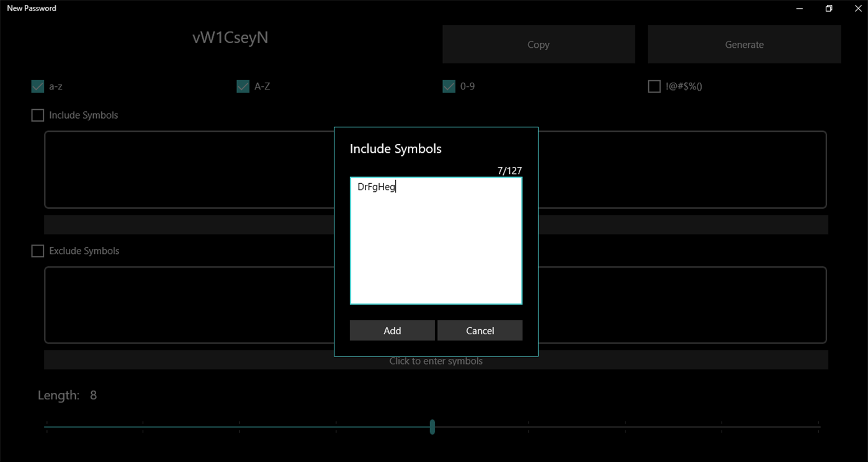
Task: Enable the !@#$%() special characters checkbox
Action: point(654,86)
